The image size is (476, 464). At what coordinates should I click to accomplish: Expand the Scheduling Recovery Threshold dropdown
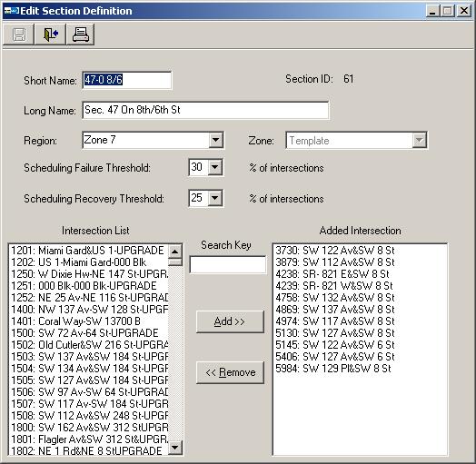[x=215, y=198]
